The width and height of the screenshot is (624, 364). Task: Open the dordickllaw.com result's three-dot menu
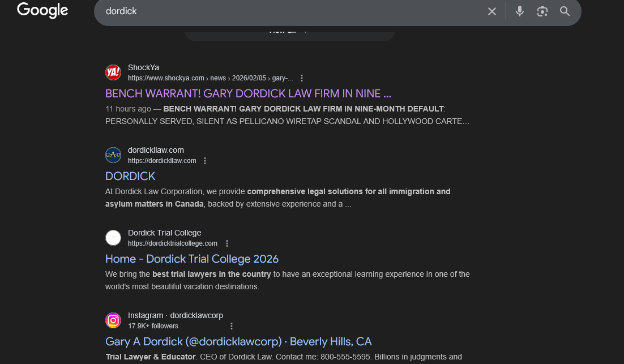[205, 161]
